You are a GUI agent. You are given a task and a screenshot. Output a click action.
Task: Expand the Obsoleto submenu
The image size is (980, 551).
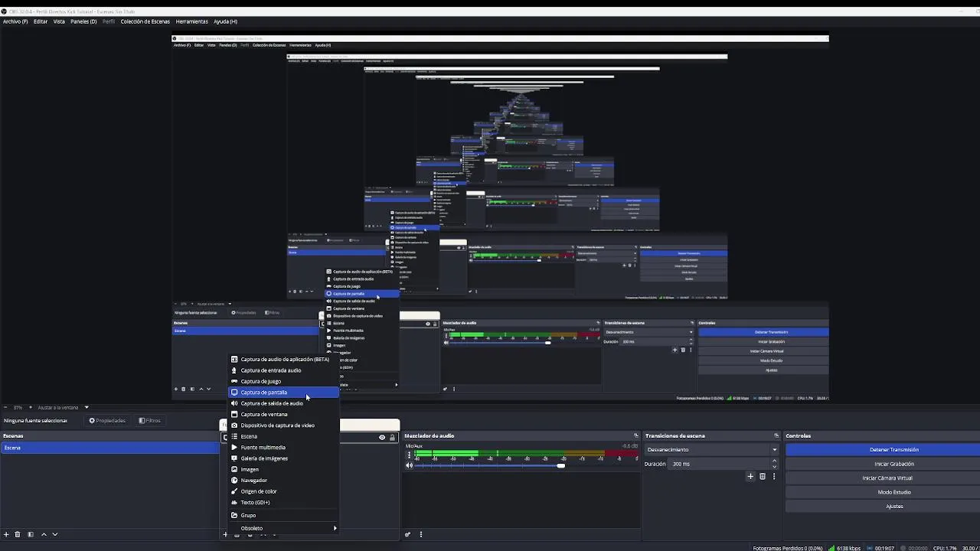point(284,528)
